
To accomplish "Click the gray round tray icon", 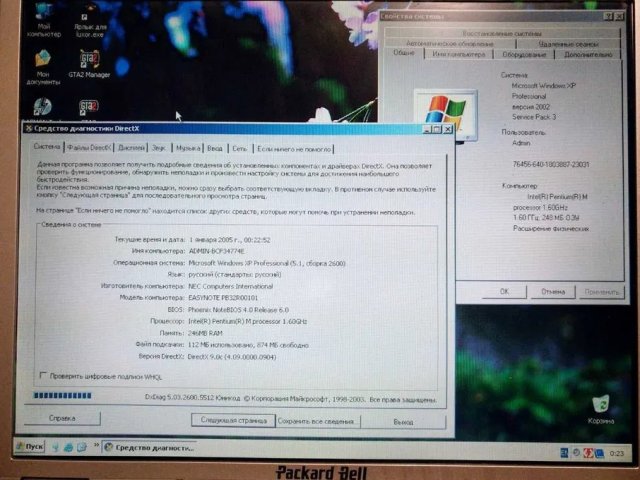I will pos(576,453).
